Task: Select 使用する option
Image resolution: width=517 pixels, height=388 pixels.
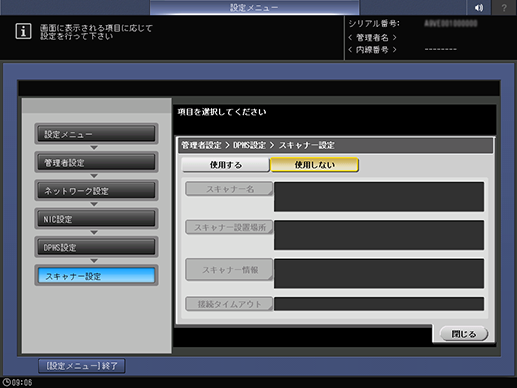Action: (x=226, y=165)
